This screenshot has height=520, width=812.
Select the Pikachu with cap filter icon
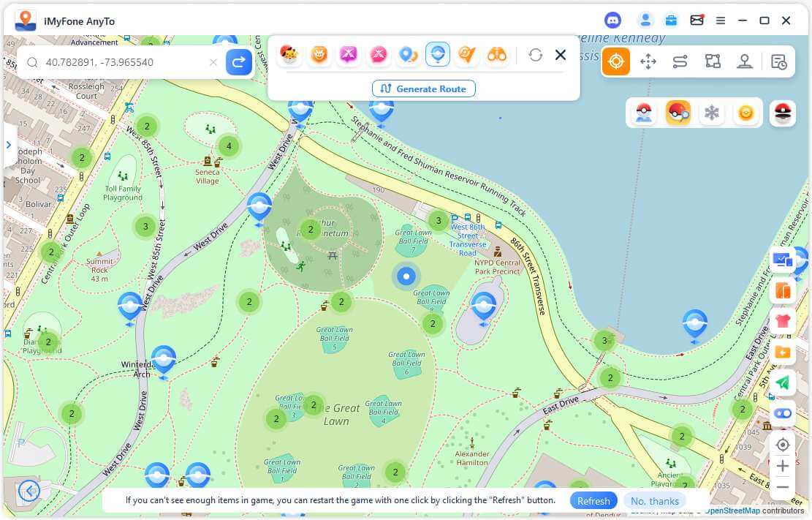[x=289, y=54]
